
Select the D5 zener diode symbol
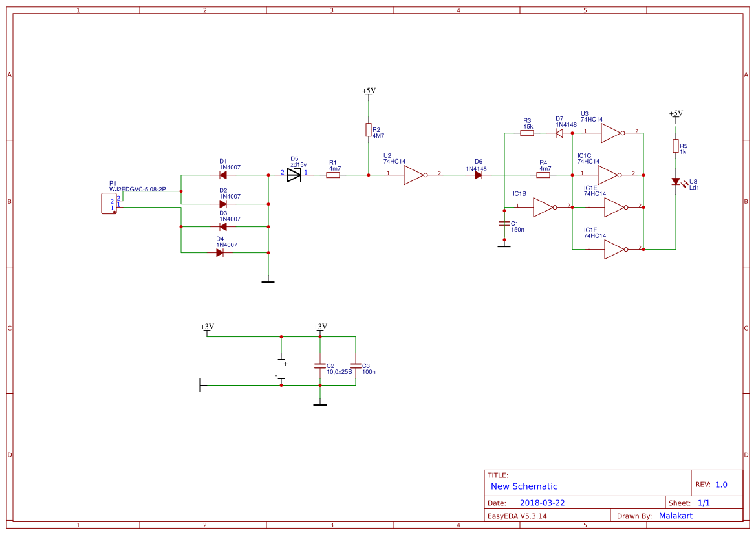(x=294, y=175)
